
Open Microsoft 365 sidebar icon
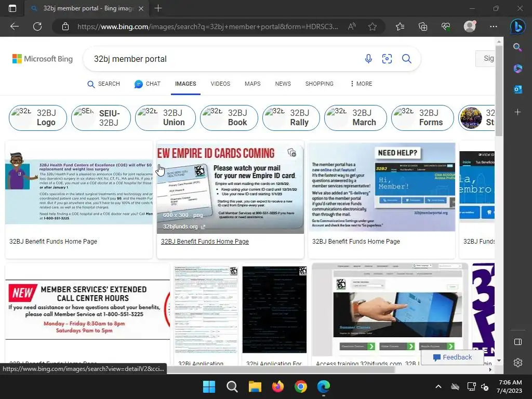[x=517, y=68]
